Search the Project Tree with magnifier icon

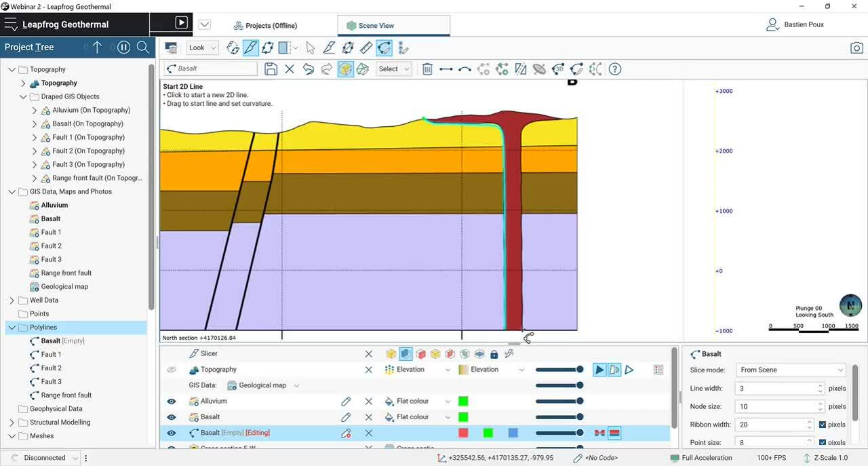pos(143,47)
